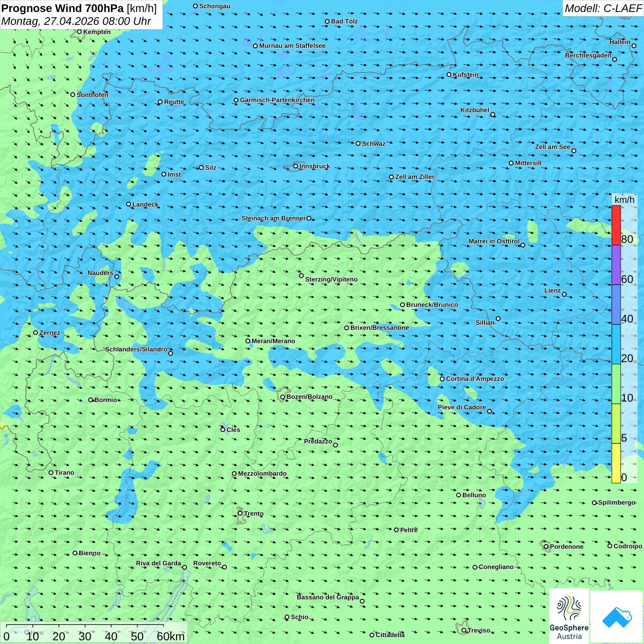Click the Kufstein city marker
The image size is (644, 644).
[x=449, y=75]
